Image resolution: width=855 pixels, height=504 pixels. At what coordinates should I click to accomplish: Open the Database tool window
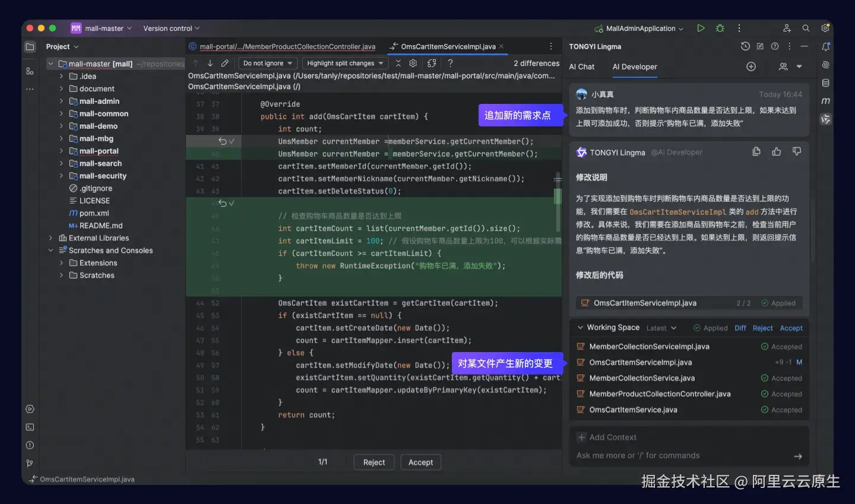(825, 83)
